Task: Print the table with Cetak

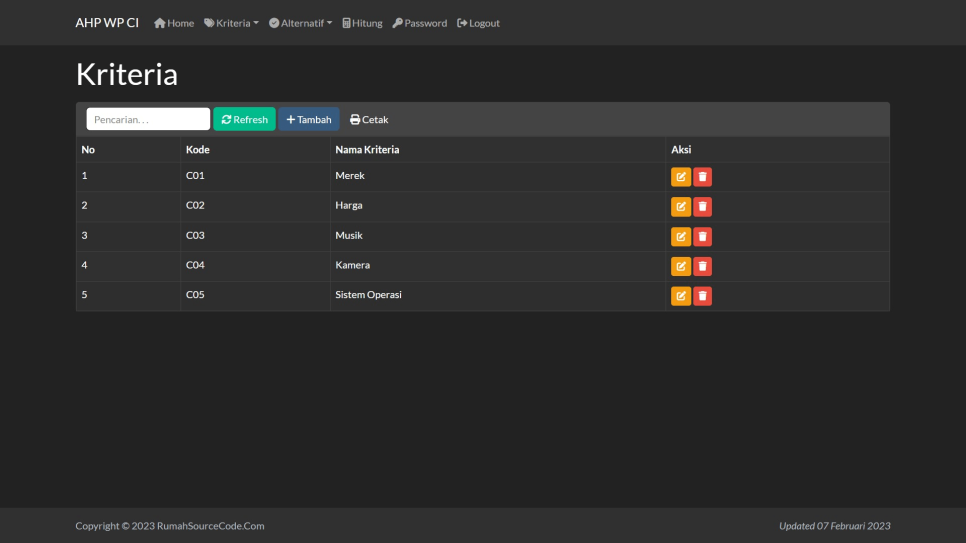Action: coord(369,119)
